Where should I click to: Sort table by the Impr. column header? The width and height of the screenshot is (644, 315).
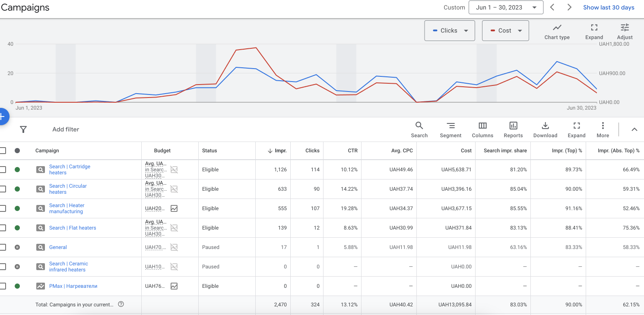pos(280,151)
